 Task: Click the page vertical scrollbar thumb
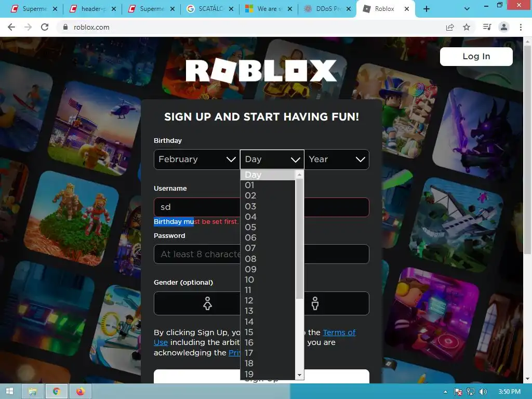[x=527, y=149]
